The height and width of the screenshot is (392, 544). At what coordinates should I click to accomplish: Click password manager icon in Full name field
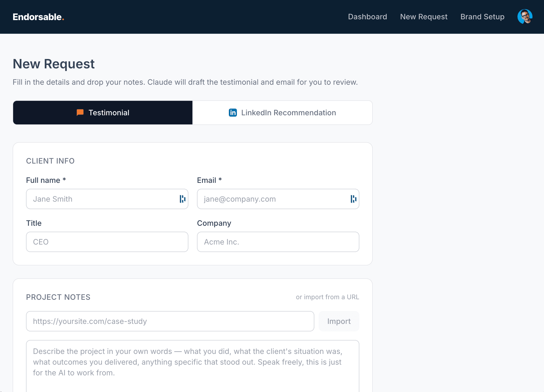(x=182, y=199)
